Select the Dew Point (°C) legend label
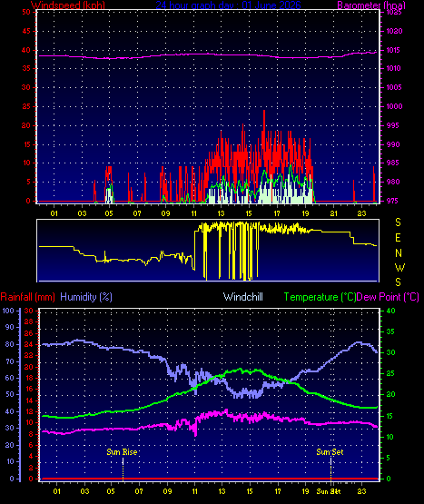The height and width of the screenshot is (504, 424). pyautogui.click(x=388, y=297)
